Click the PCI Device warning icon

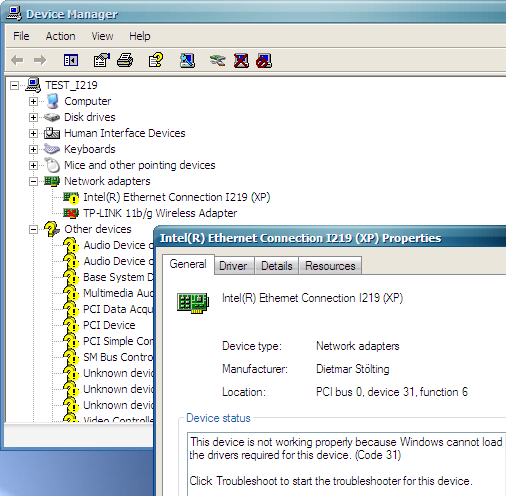(x=71, y=325)
